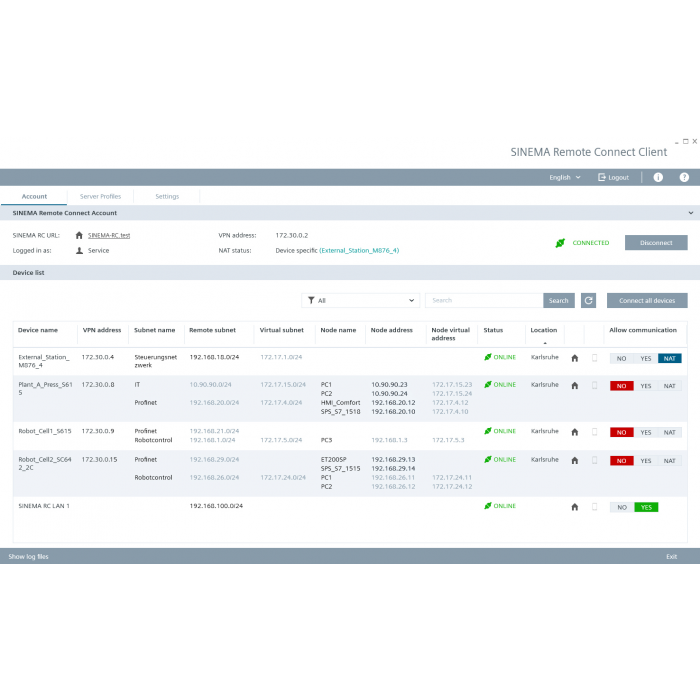Screen dimensions: 700x700
Task: Set Plant_A_Press_S615 communication to YES
Action: tap(646, 385)
